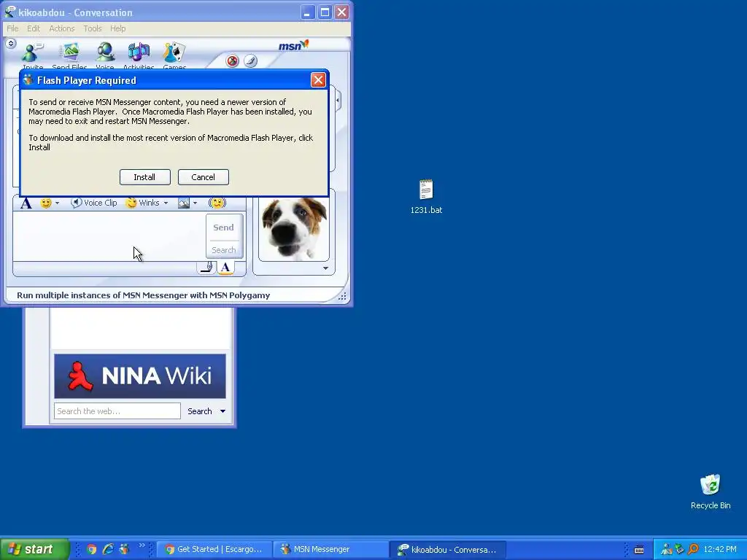Expand the Quick Launch overflow chevron
The width and height of the screenshot is (747, 560).
click(x=142, y=545)
